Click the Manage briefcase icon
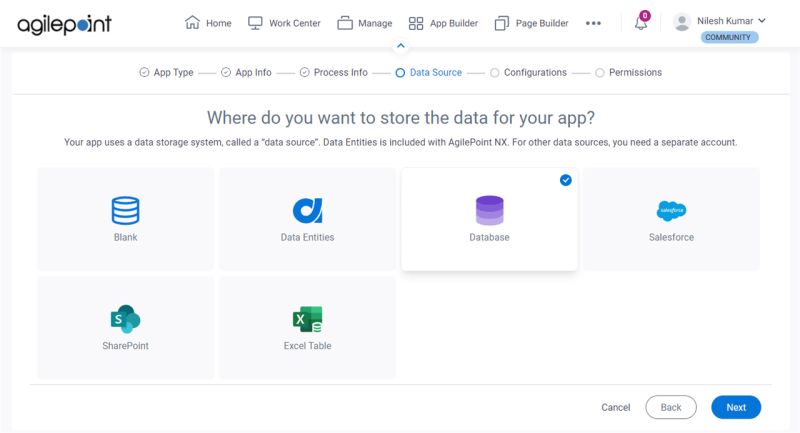 [x=345, y=23]
